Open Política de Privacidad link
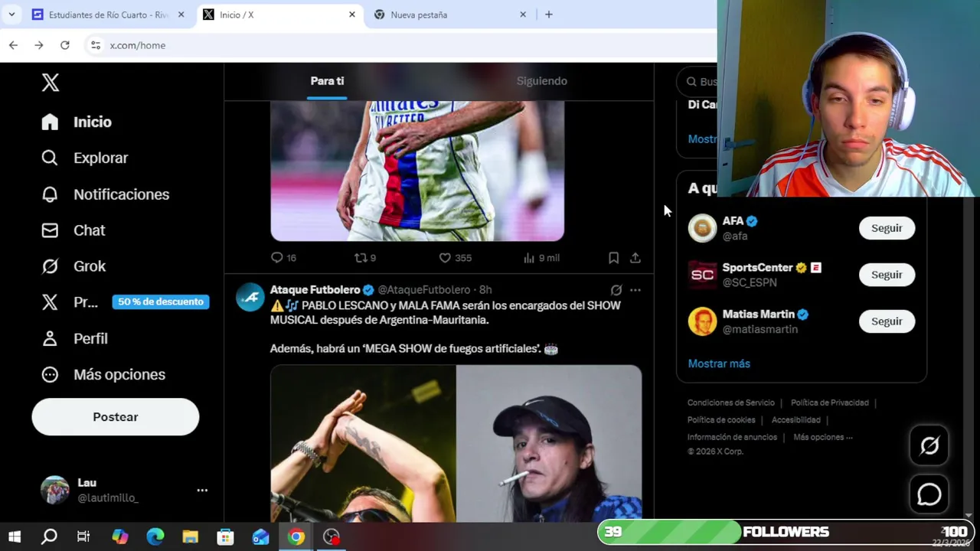This screenshot has height=551, width=980. (x=829, y=403)
